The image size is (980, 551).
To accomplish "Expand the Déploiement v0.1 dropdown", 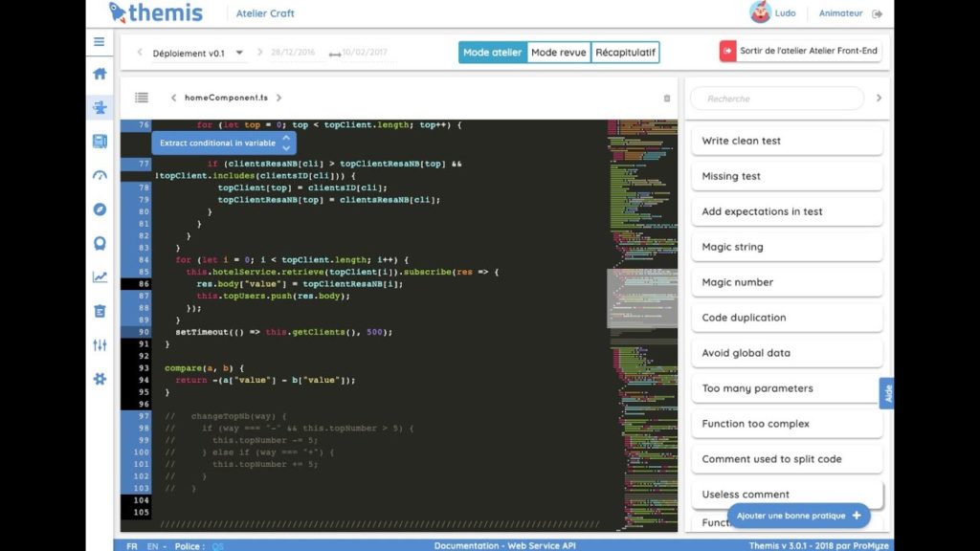I will tap(239, 54).
